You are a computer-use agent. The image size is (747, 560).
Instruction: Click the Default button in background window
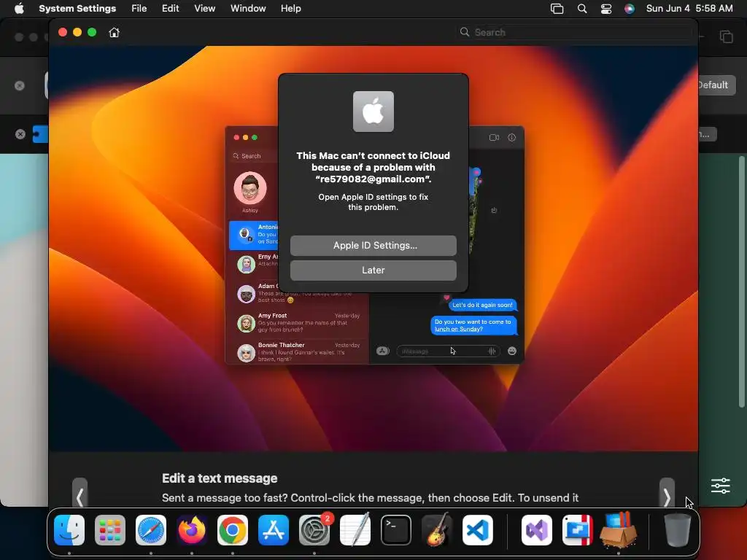[716, 85]
